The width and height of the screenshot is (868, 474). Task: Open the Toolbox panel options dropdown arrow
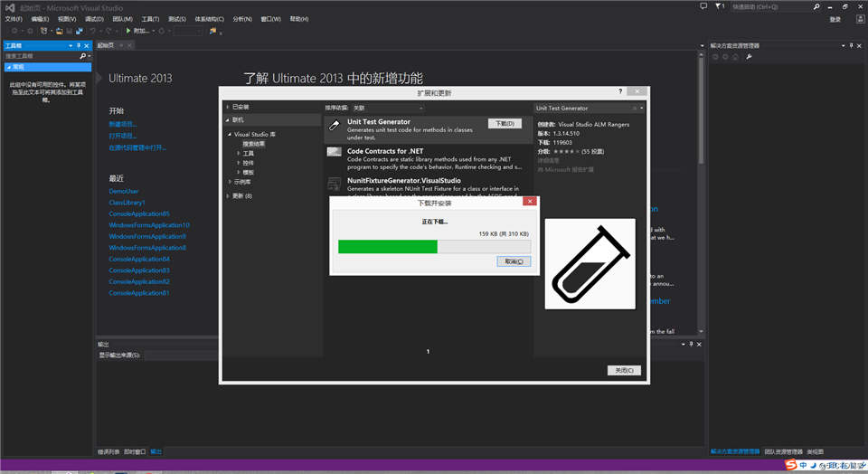tap(71, 45)
